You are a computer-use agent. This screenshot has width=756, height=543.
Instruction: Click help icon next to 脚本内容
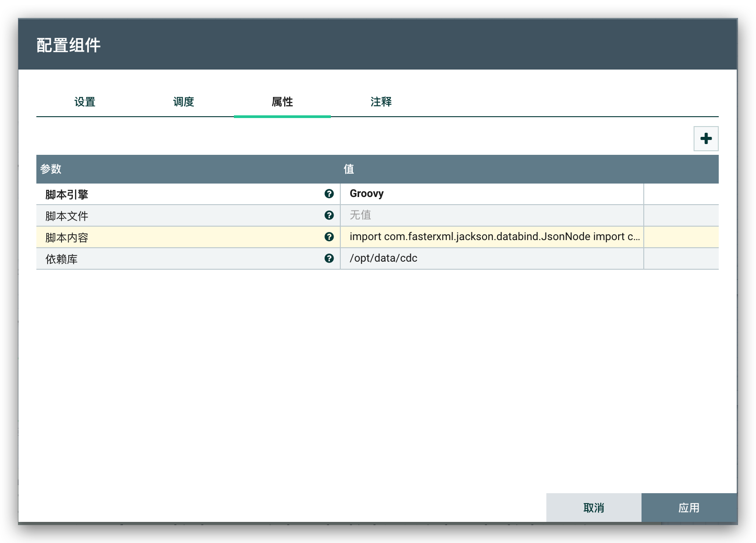coord(329,237)
